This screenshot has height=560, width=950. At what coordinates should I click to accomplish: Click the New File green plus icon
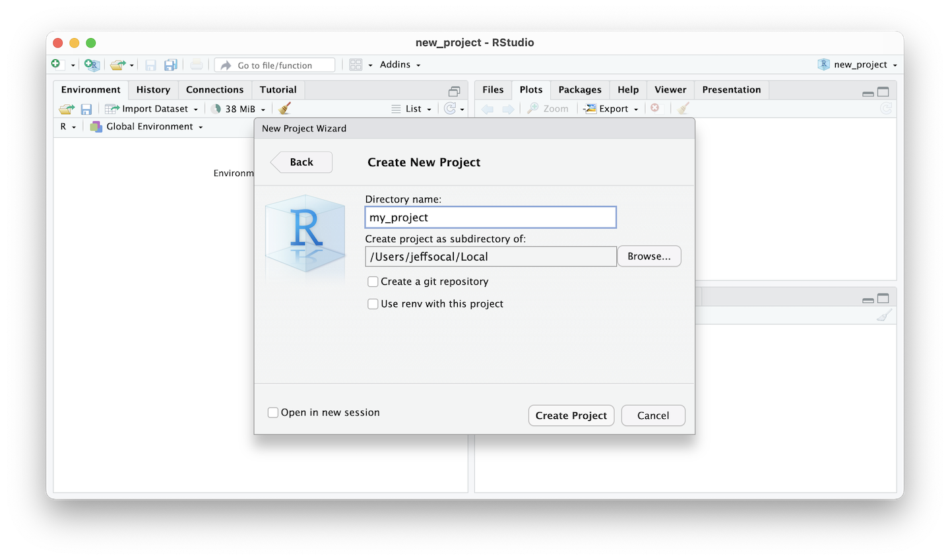coord(56,64)
